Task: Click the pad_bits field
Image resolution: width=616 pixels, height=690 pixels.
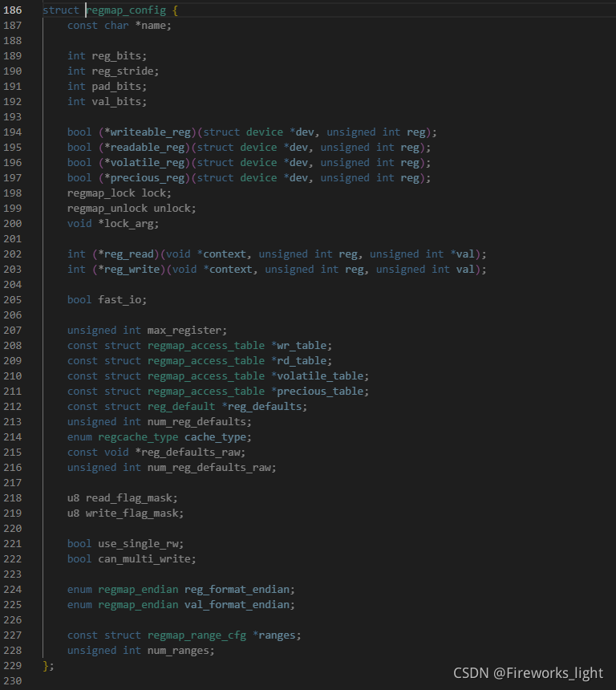Action: pyautogui.click(x=116, y=87)
